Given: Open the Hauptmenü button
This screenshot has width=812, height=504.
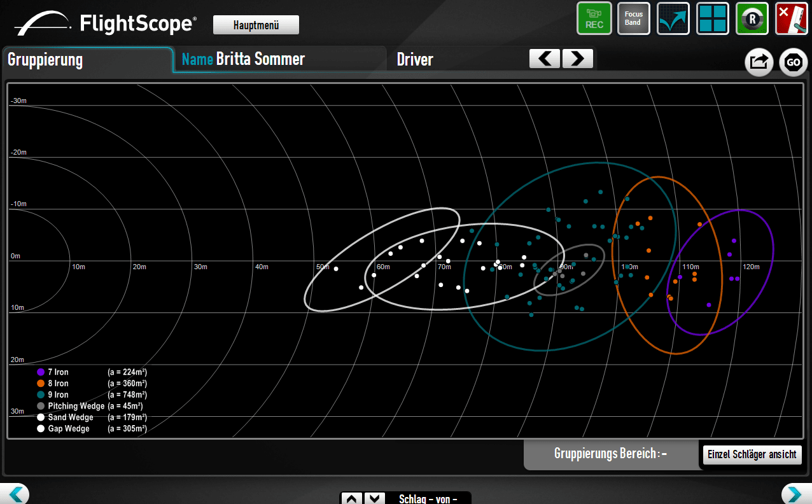Looking at the screenshot, I should click(x=256, y=25).
